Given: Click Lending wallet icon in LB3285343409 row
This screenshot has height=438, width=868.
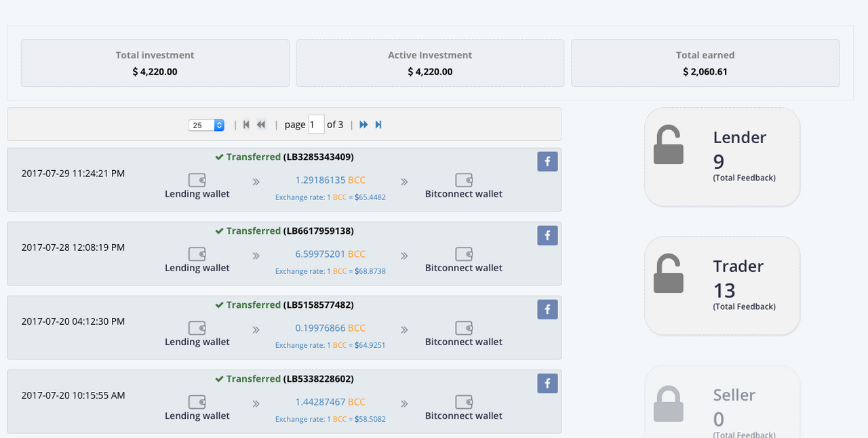Looking at the screenshot, I should [197, 180].
